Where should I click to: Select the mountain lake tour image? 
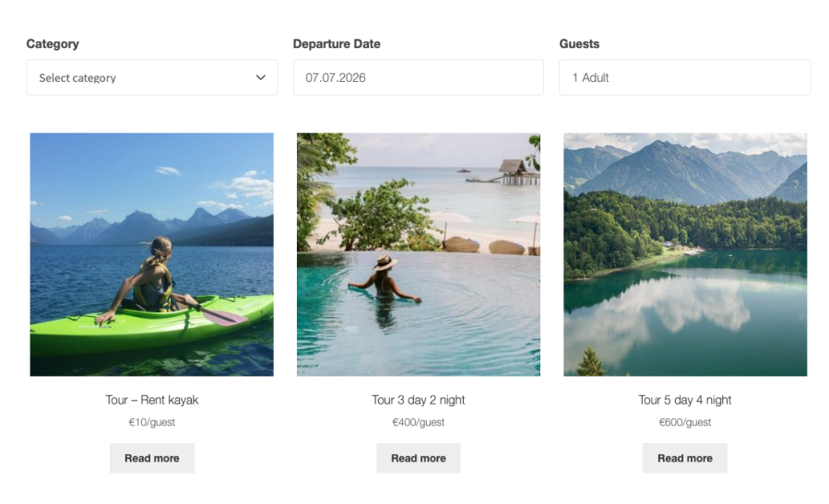pyautogui.click(x=685, y=254)
